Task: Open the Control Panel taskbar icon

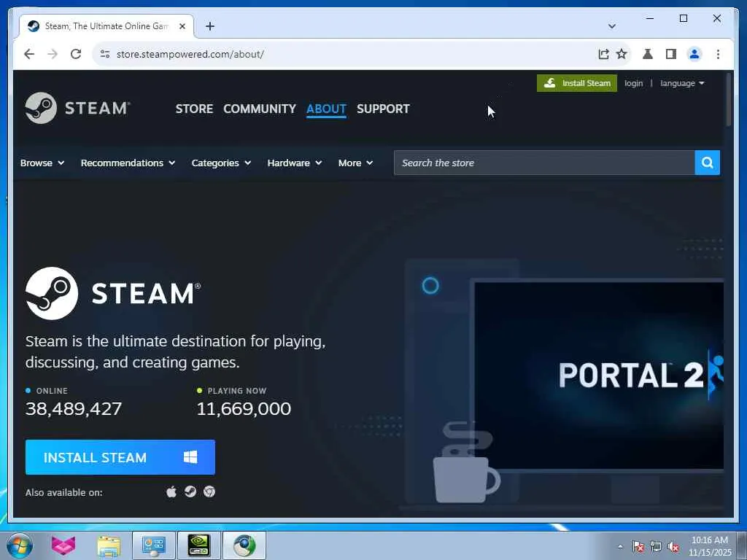Action: [x=153, y=545]
